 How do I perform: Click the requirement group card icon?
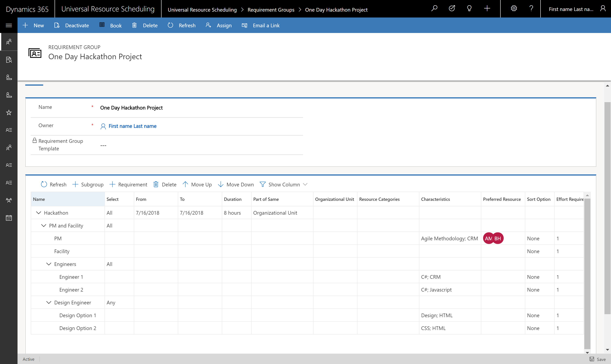35,53
